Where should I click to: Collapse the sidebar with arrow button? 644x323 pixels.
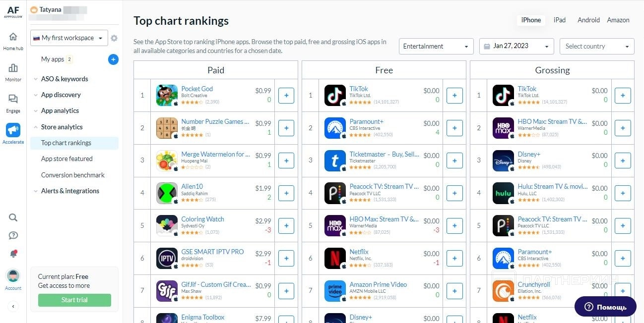(x=13, y=306)
